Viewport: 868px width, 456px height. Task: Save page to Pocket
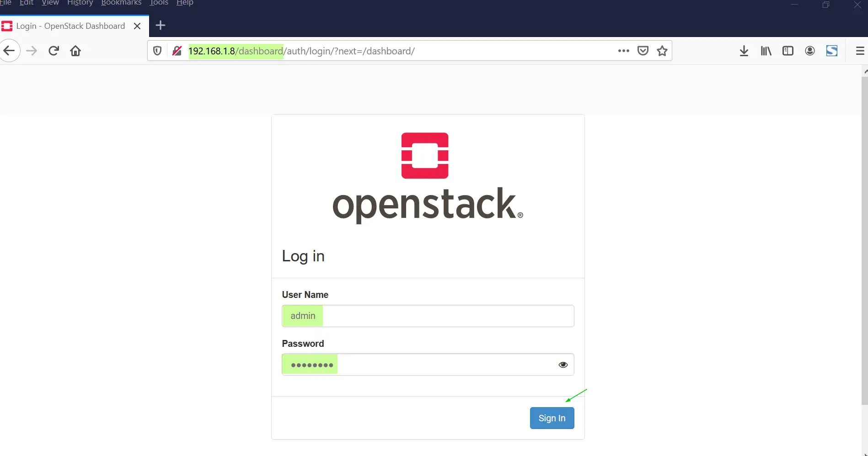643,51
